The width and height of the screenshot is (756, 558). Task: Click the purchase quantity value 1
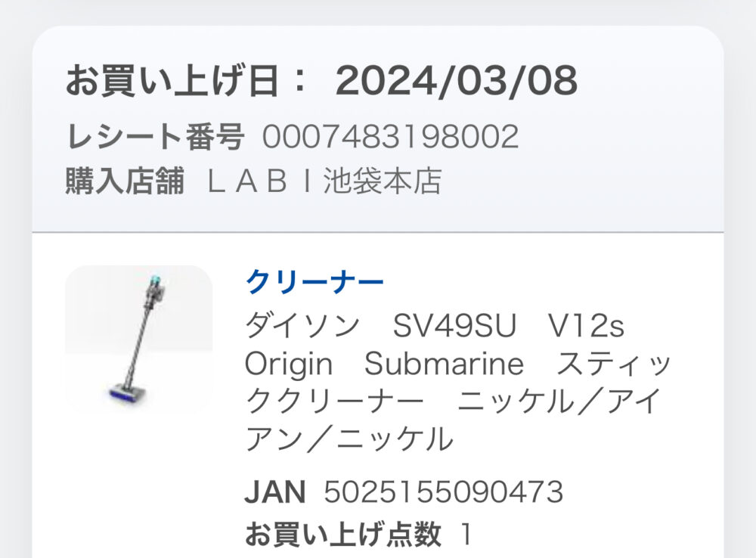point(466,535)
